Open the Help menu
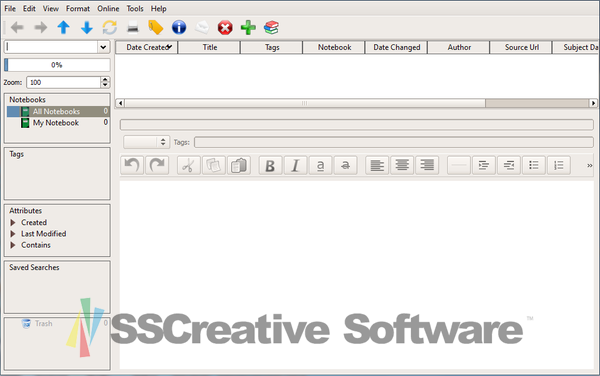 (x=158, y=8)
